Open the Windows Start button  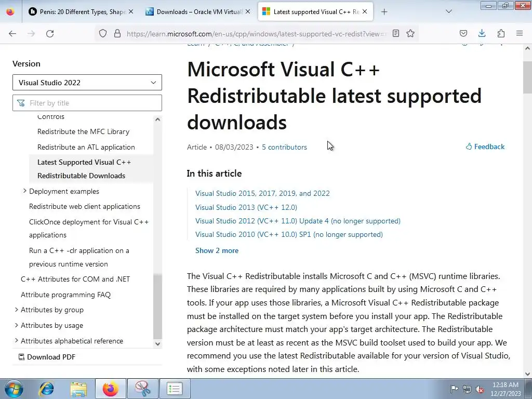click(13, 389)
